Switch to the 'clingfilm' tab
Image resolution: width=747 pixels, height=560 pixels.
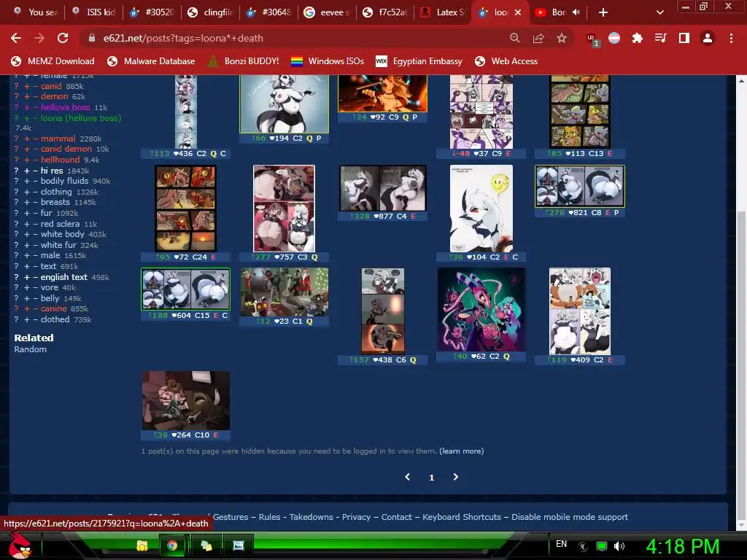pyautogui.click(x=210, y=12)
